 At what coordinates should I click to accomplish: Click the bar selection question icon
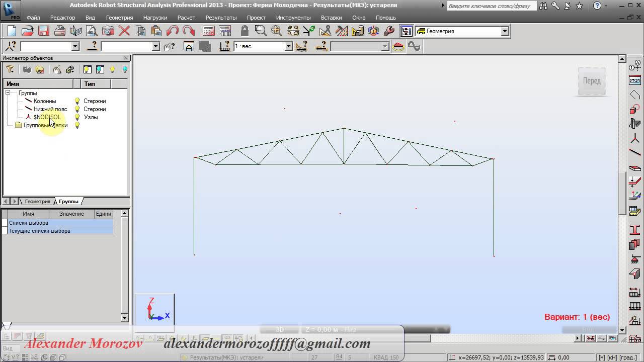92,46
